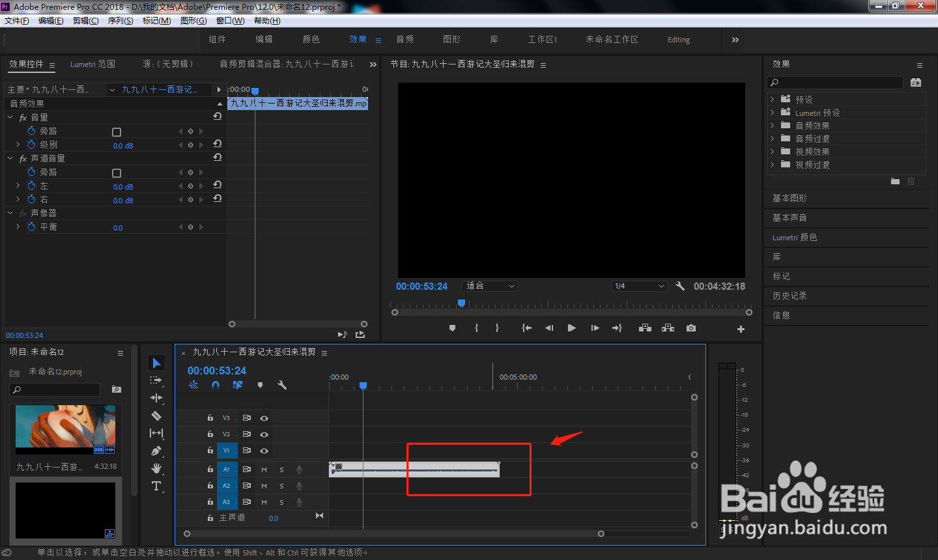This screenshot has height=560, width=938.
Task: Export frame with camera icon
Action: pyautogui.click(x=691, y=328)
